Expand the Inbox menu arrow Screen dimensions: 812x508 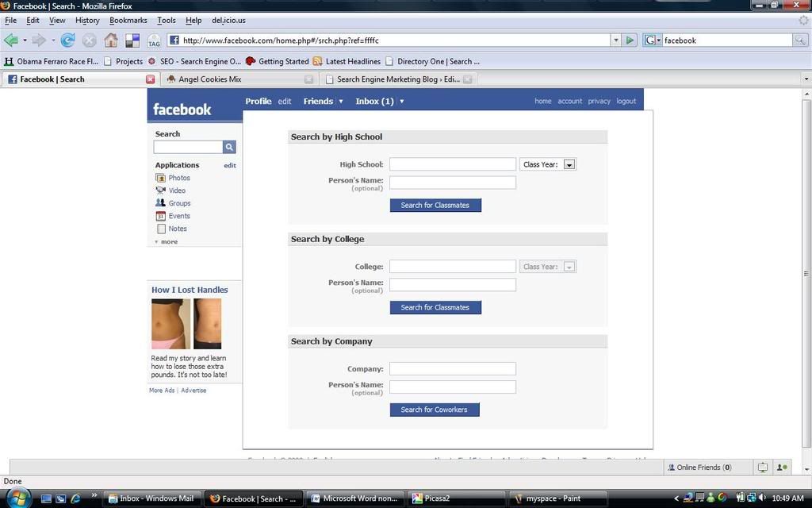[x=401, y=101]
